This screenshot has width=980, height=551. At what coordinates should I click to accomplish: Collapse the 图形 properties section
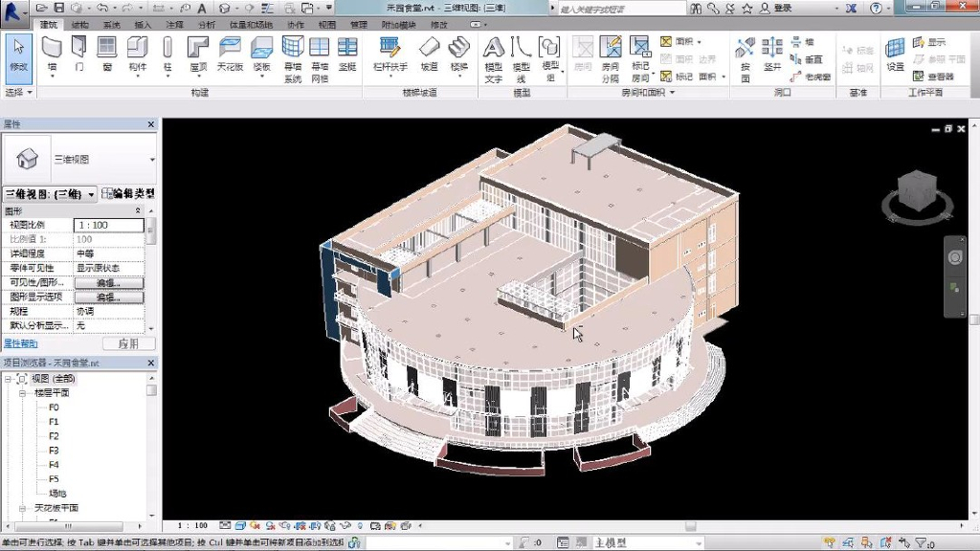(138, 211)
